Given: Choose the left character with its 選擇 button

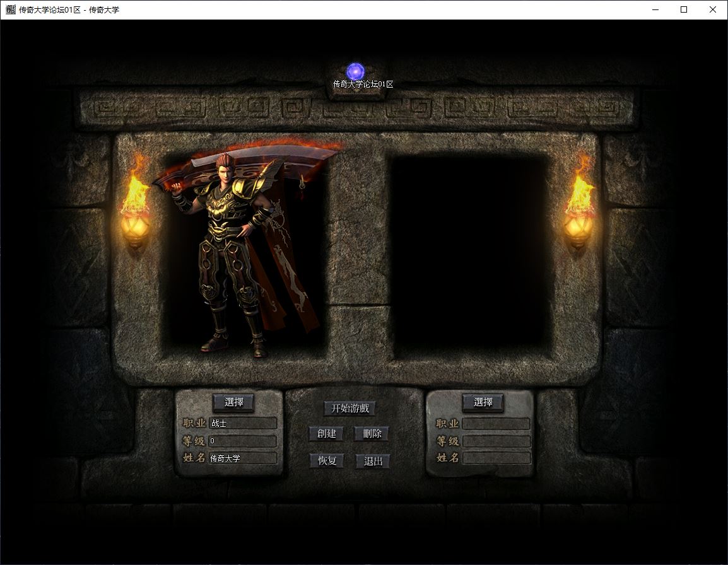Looking at the screenshot, I should pyautogui.click(x=233, y=402).
